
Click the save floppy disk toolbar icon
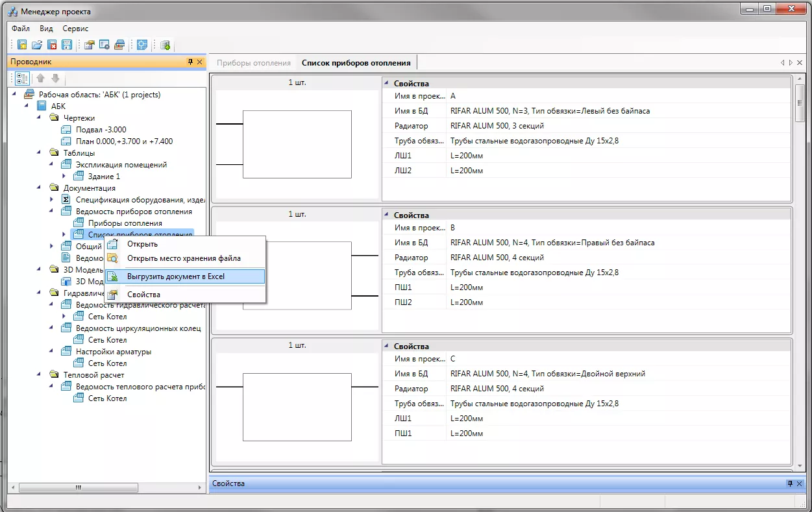pos(67,45)
